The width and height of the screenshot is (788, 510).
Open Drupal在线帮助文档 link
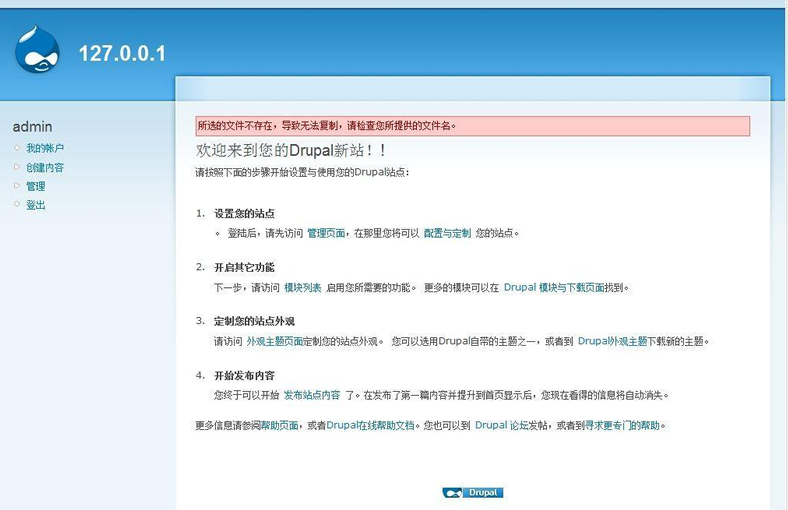point(370,425)
